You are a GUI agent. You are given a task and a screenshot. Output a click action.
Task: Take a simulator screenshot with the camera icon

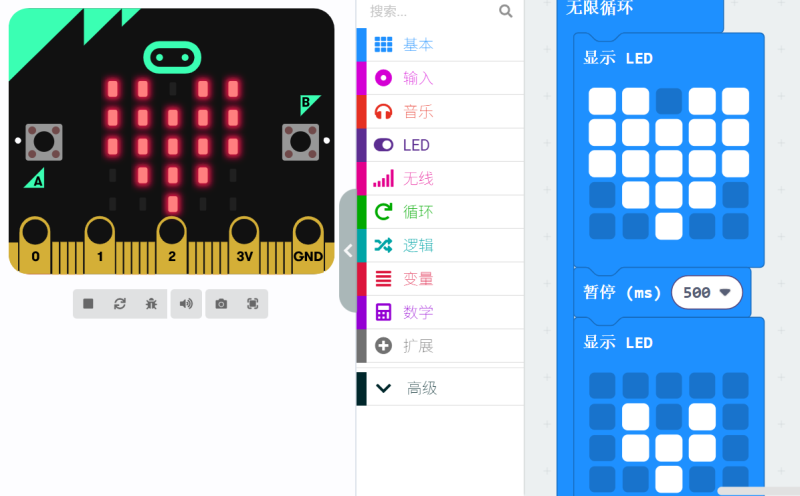pyautogui.click(x=221, y=303)
